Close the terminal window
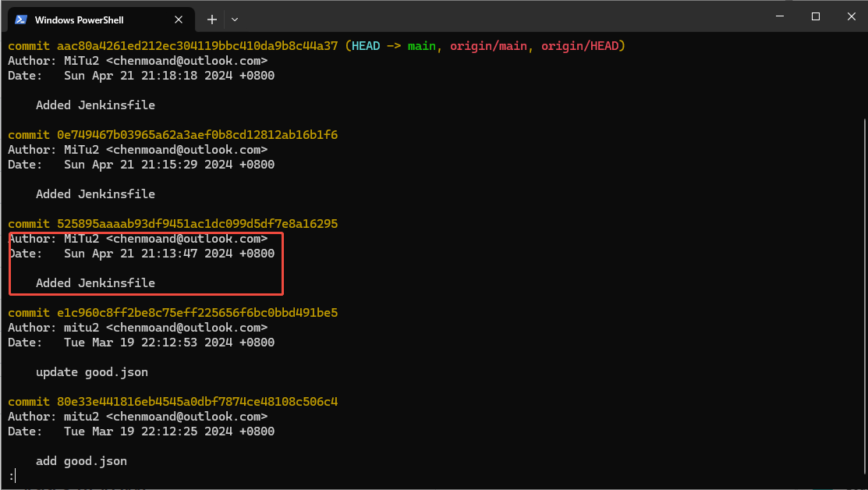This screenshot has width=868, height=490. [x=850, y=16]
